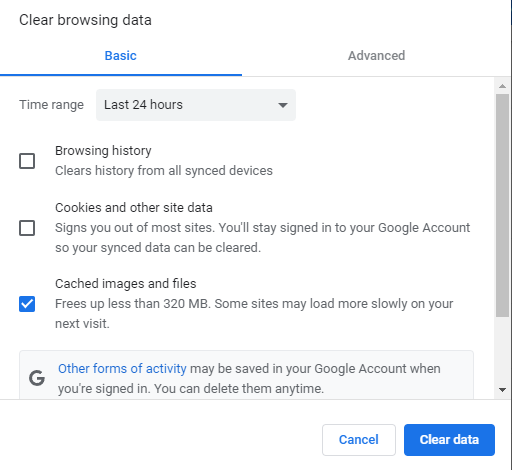
Task: Switch to the Advanced tab
Action: [376, 56]
